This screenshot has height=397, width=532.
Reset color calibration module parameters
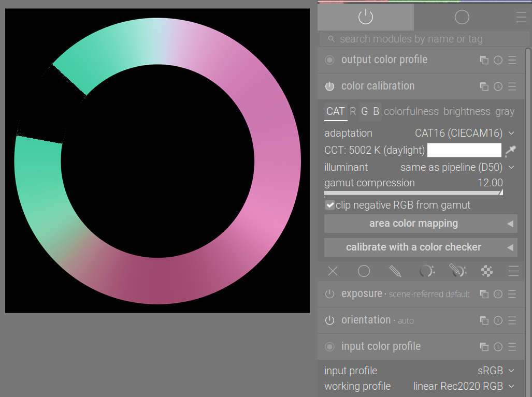pyautogui.click(x=498, y=86)
